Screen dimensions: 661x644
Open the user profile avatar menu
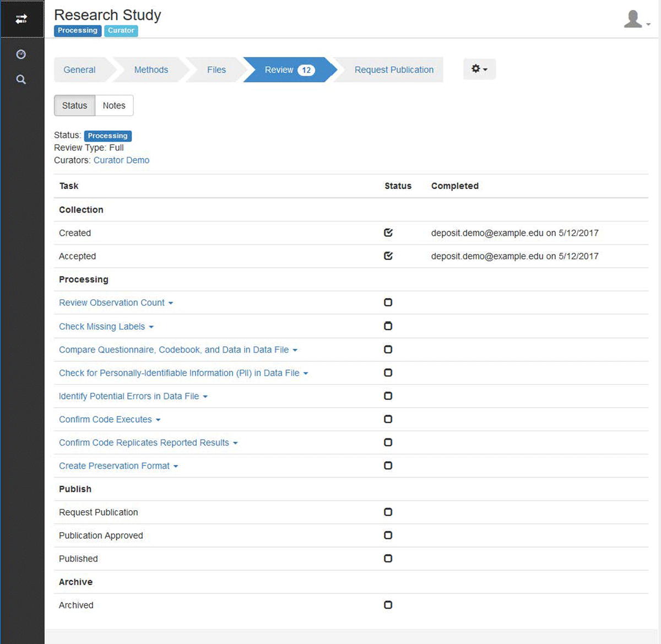click(636, 19)
